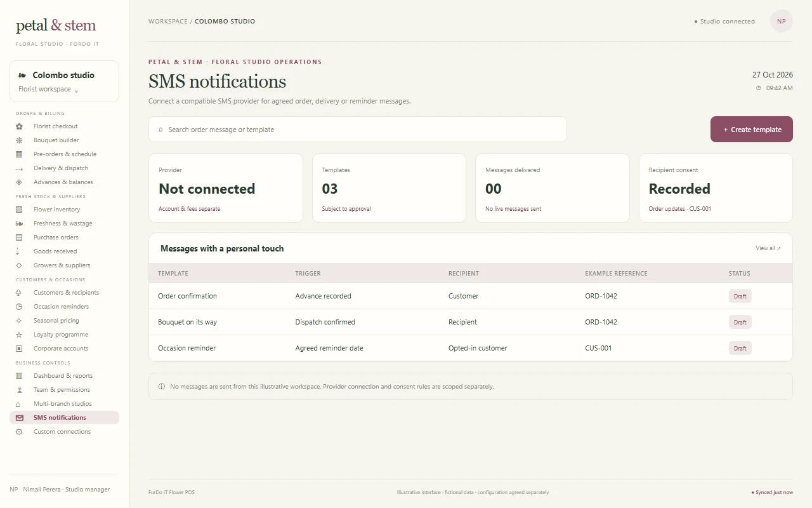Click the Synced just now status
This screenshot has width=812, height=508.
pyautogui.click(x=772, y=493)
